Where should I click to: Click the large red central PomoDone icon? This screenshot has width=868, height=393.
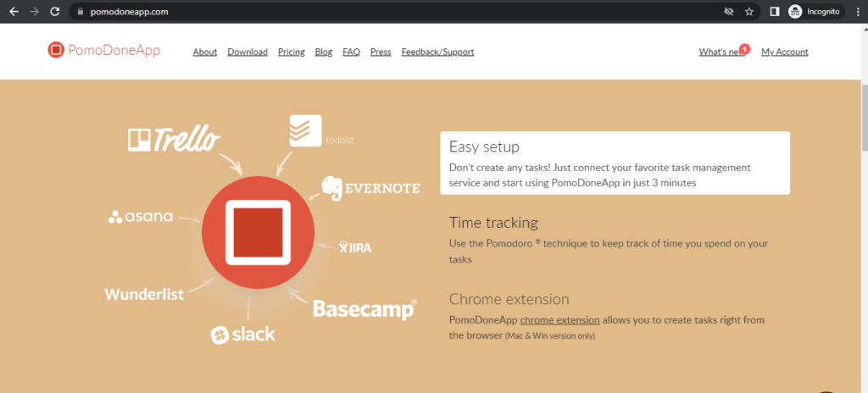pos(258,231)
